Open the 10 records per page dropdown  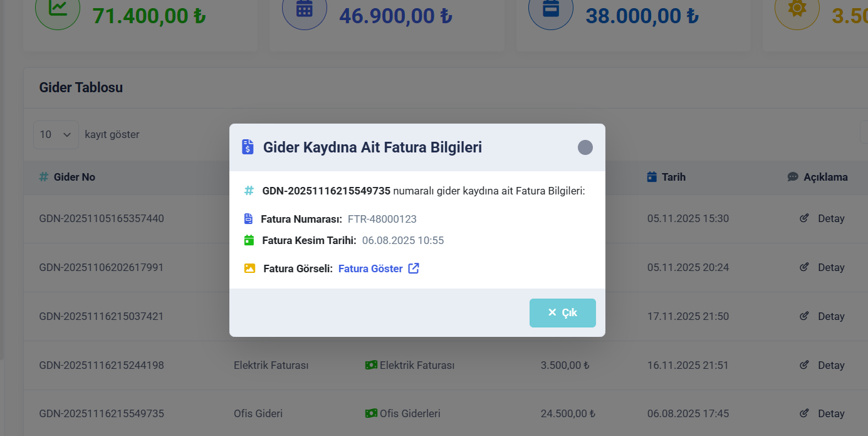56,134
